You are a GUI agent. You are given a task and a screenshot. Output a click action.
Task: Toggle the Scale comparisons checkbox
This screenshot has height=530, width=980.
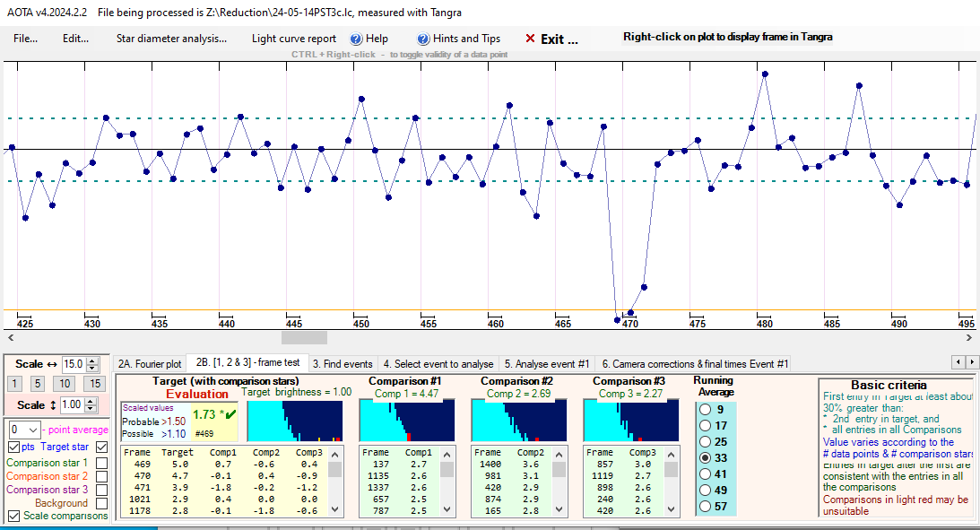pos(13,517)
